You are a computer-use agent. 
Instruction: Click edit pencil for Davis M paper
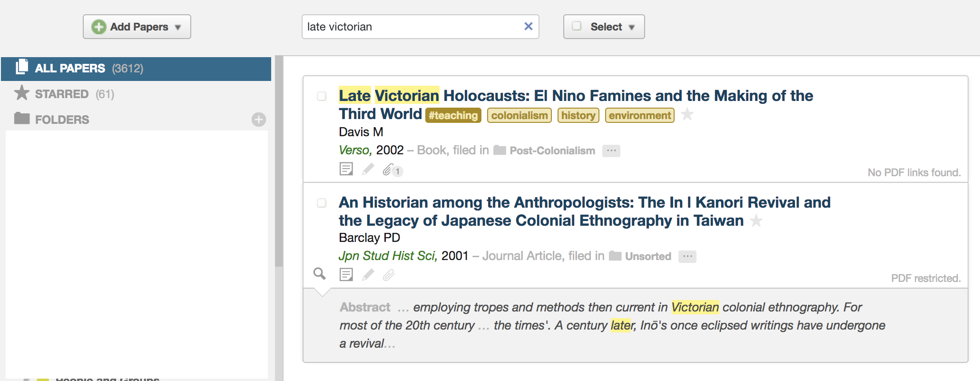coord(368,169)
